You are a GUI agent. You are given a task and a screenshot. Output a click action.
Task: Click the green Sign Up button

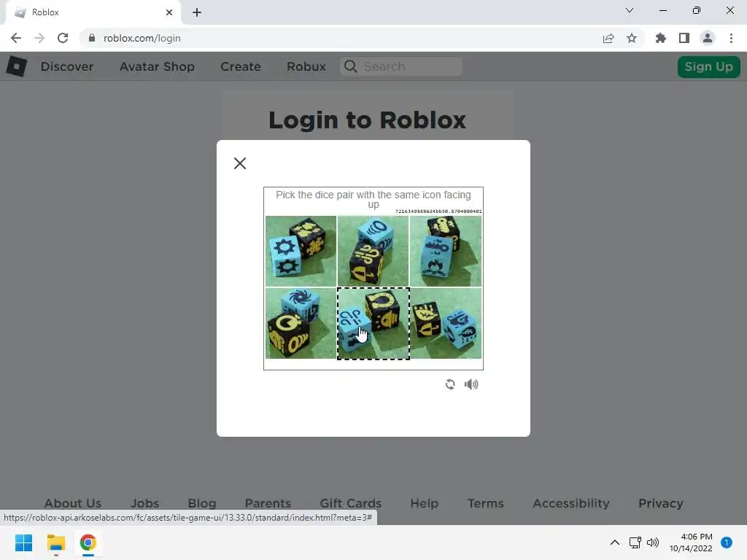pos(708,66)
